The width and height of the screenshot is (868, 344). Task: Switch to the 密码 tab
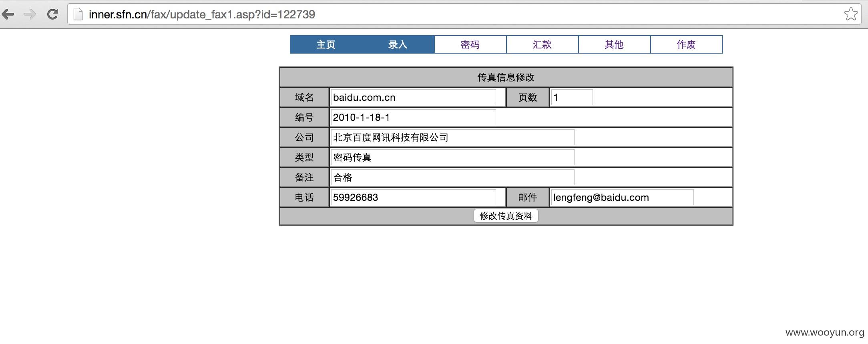point(470,44)
